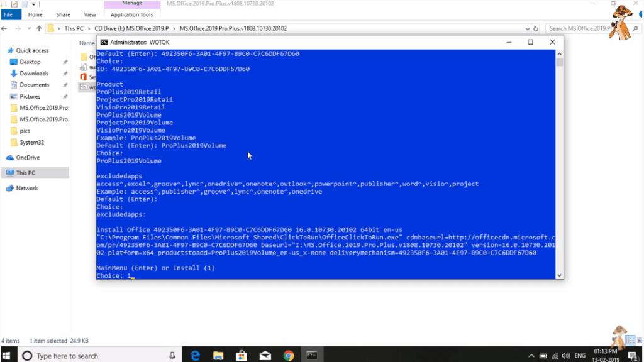Refresh the current folder view
The image size is (644, 362).
(535, 28)
